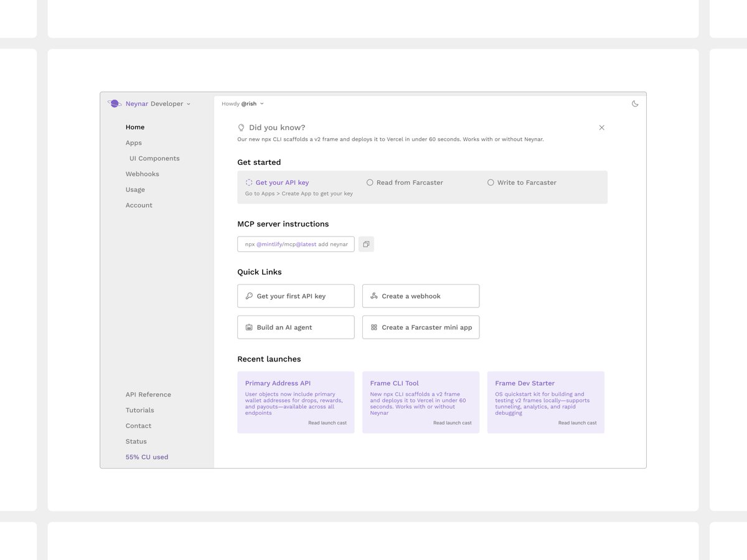The height and width of the screenshot is (560, 747).
Task: Select the Write to Farcaster step
Action: [522, 182]
